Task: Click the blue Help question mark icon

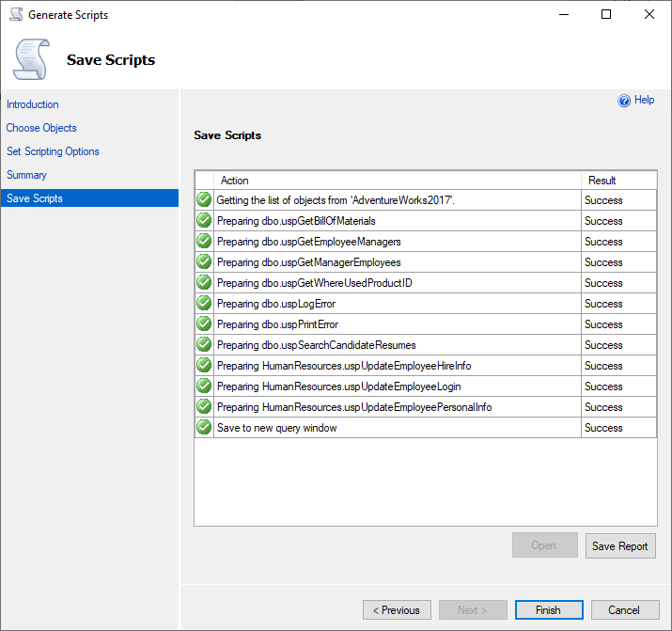Action: click(623, 101)
